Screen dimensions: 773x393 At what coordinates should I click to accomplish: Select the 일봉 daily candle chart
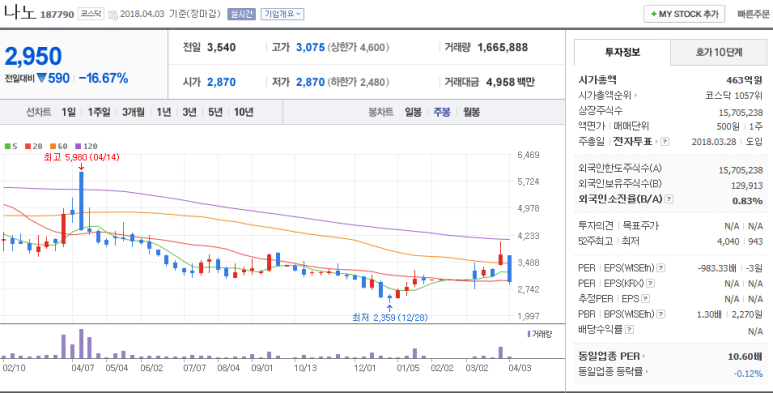click(x=413, y=112)
